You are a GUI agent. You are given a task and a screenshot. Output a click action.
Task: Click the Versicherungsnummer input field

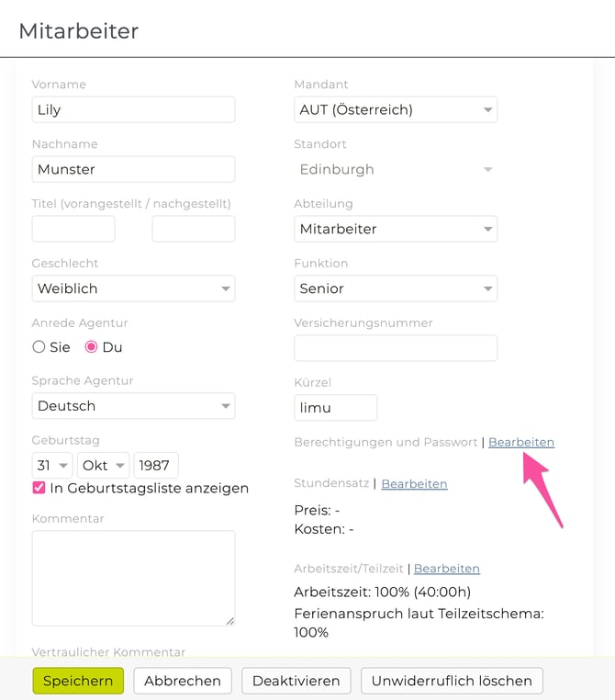coord(395,348)
